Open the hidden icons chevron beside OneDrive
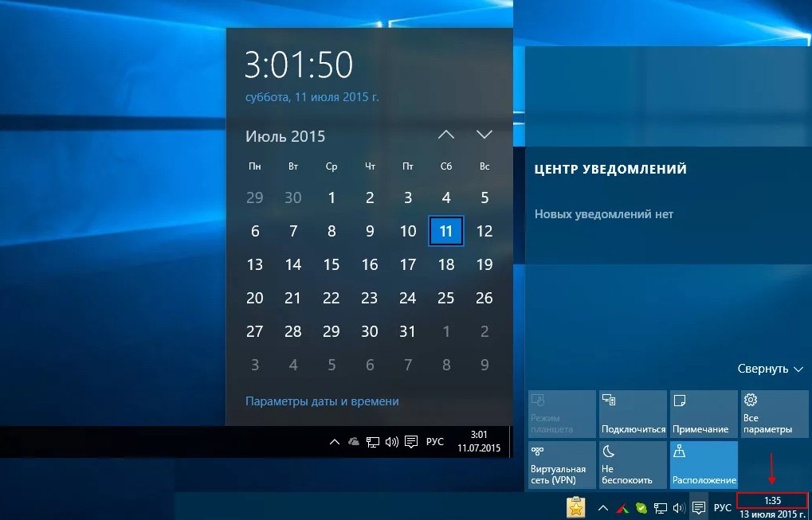 tap(335, 441)
